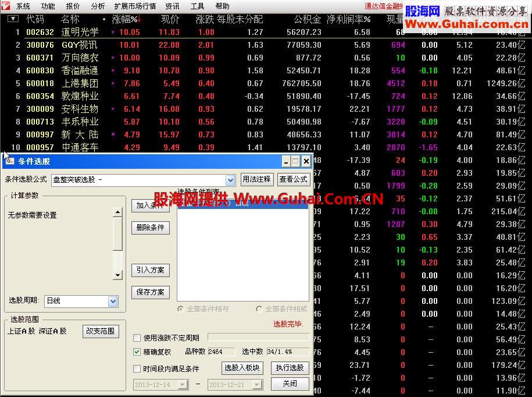532x397 pixels.
Task: Open the 系统 menu
Action: (23, 6)
